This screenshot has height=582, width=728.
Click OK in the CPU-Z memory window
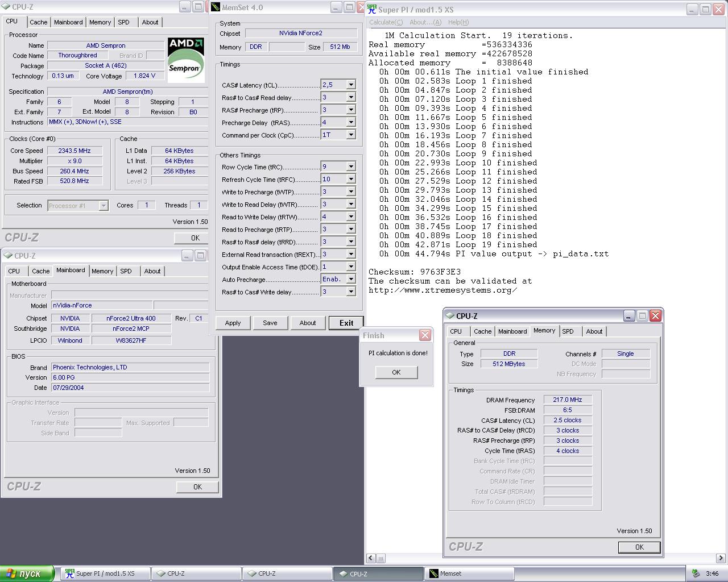pyautogui.click(x=639, y=547)
